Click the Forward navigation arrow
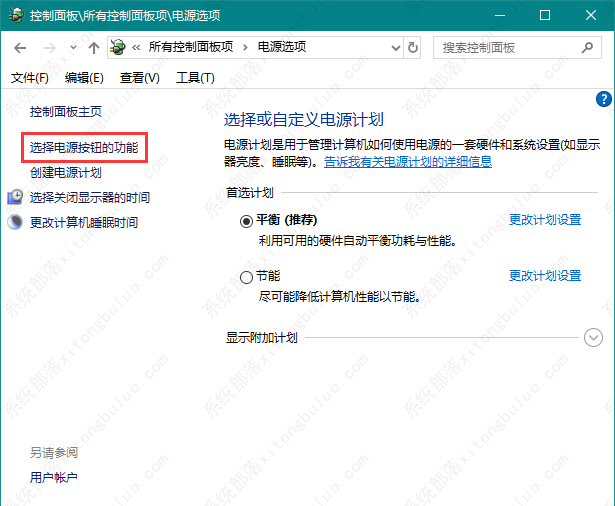The image size is (615, 506). pos(49,48)
